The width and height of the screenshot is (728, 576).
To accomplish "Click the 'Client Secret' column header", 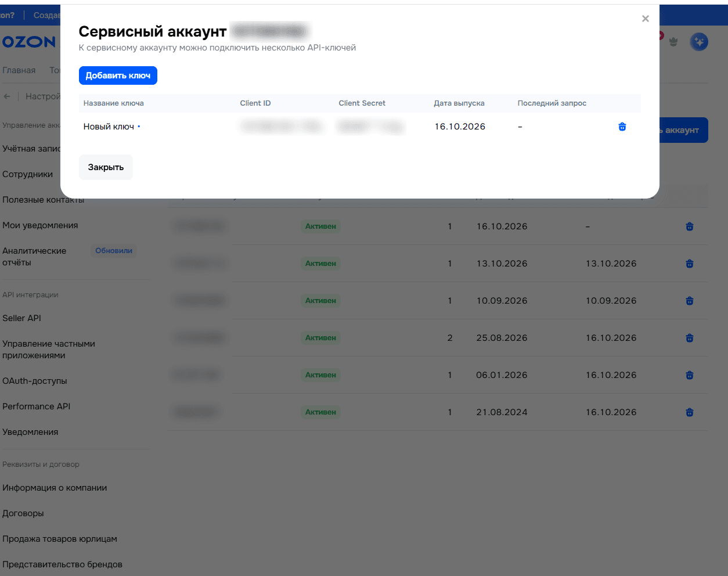I will [x=362, y=103].
